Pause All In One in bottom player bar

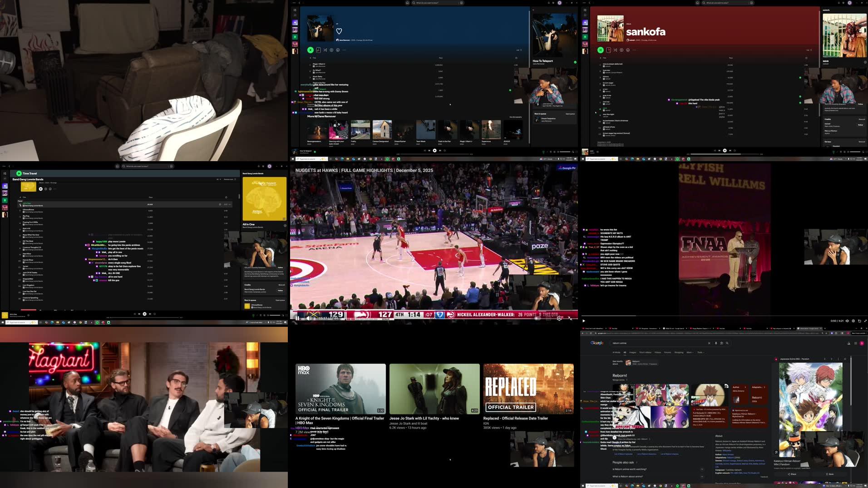tap(144, 314)
